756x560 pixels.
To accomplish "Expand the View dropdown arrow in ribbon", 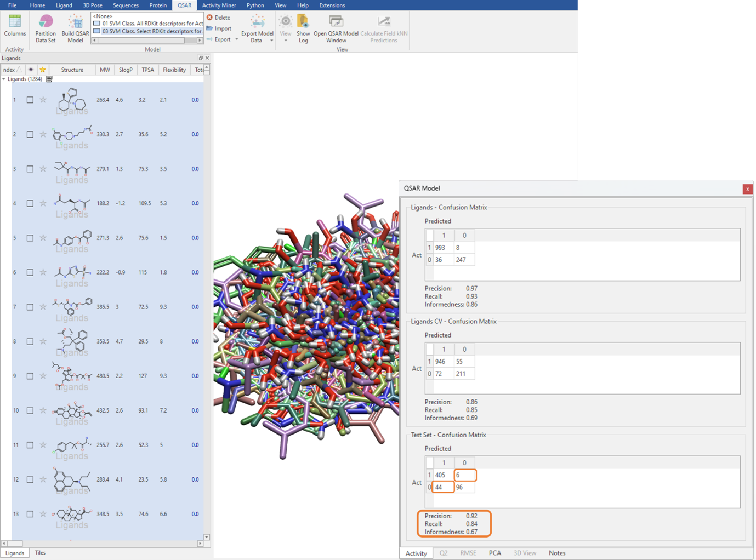I will pos(286,41).
